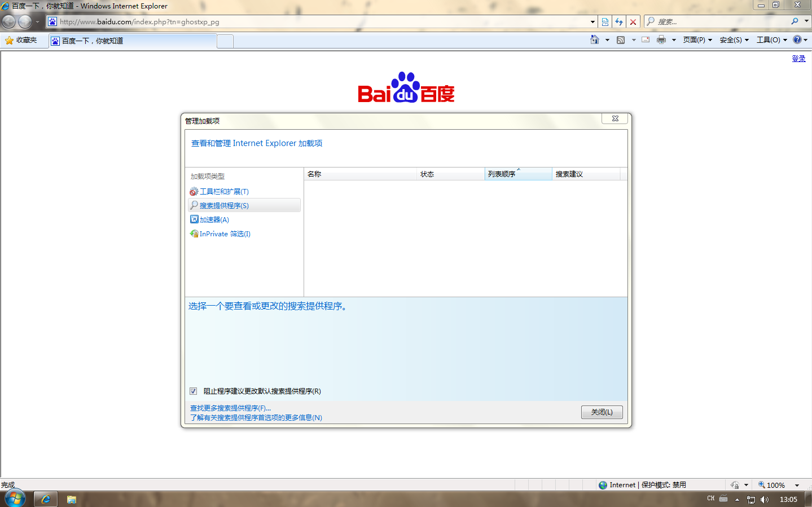Sort by the 名称 column header
The width and height of the screenshot is (812, 507).
360,174
